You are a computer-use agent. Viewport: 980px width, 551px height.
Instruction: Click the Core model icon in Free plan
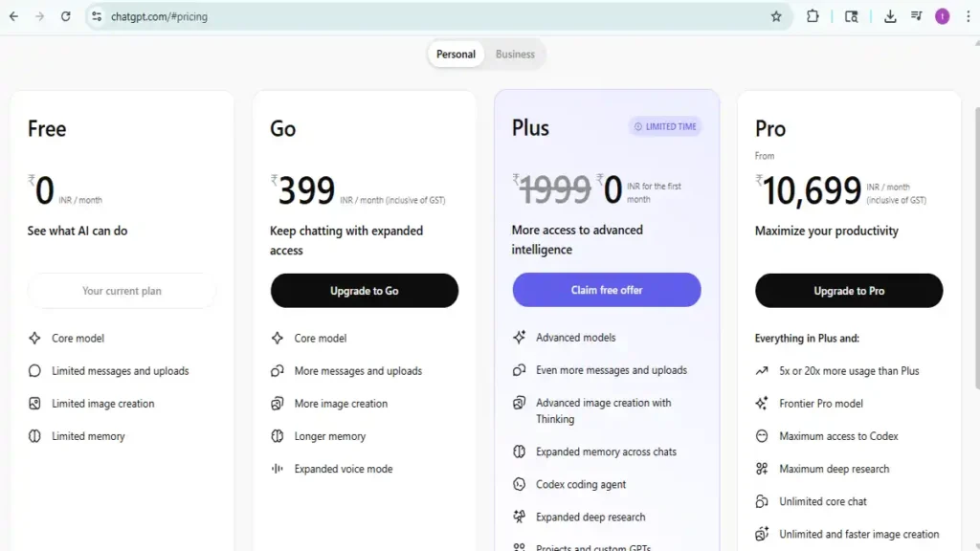click(33, 338)
